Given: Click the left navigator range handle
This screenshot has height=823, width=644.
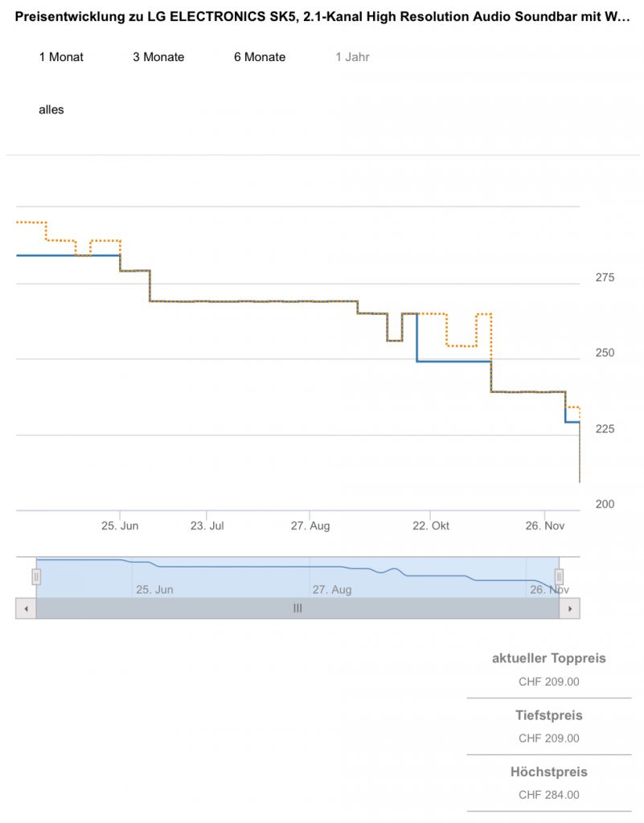Looking at the screenshot, I should [x=36, y=576].
